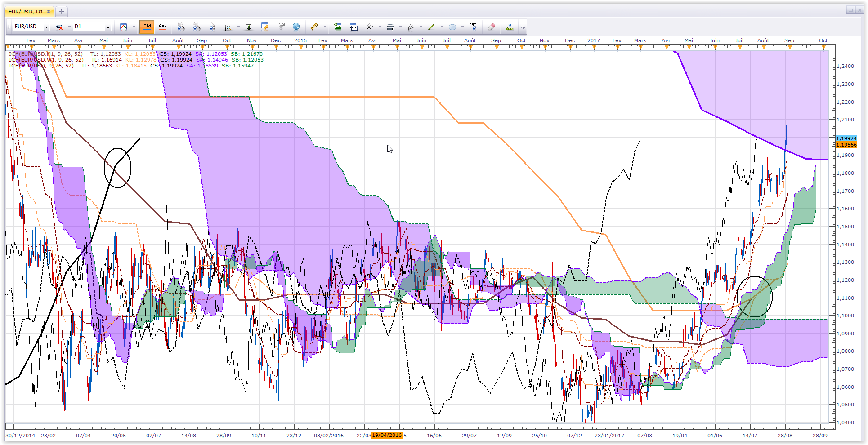Select the ellipse shape drawing tool

point(452,27)
